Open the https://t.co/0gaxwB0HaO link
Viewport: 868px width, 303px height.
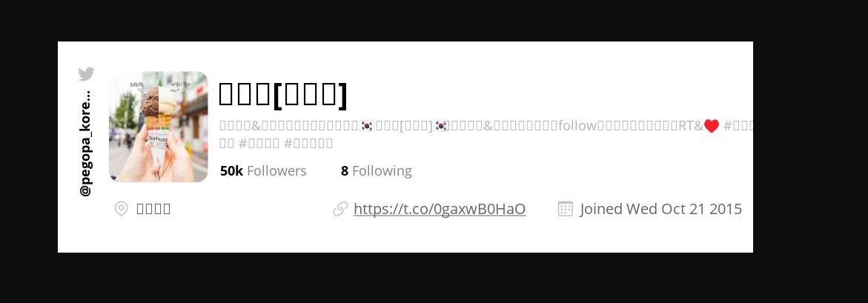click(440, 209)
